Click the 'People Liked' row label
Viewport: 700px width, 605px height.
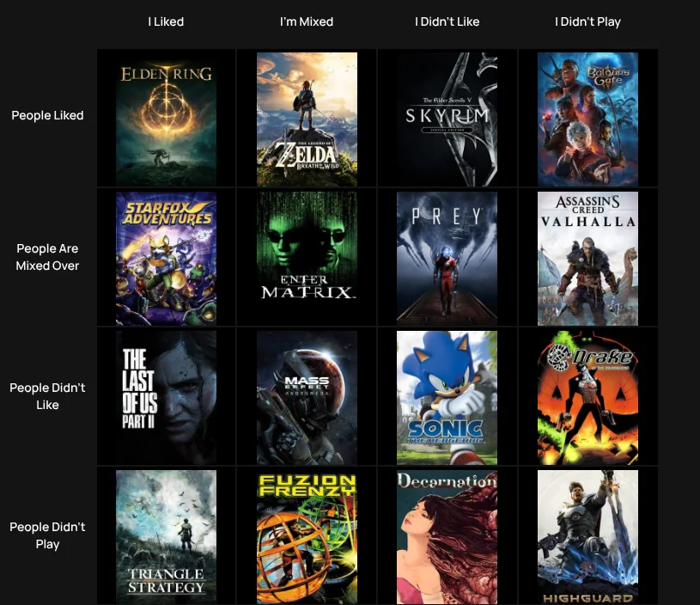click(47, 115)
